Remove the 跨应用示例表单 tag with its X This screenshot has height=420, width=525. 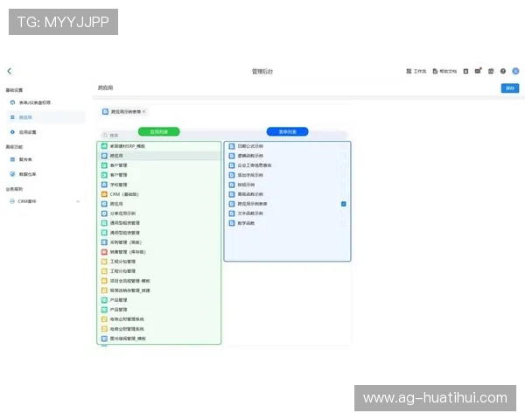(144, 111)
